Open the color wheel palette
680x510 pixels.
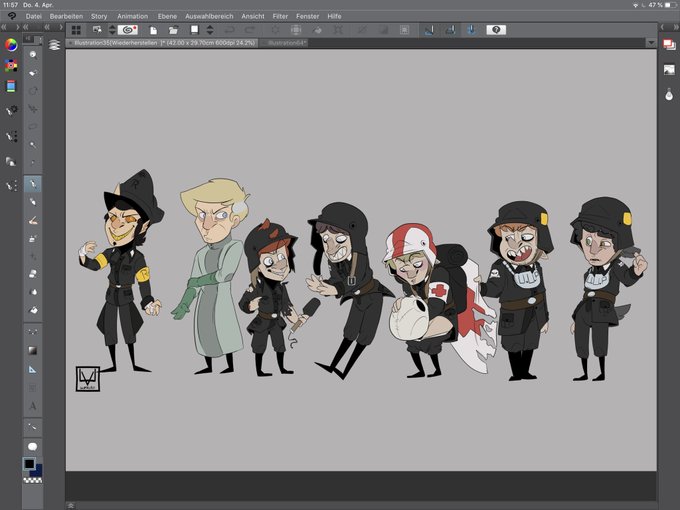point(11,44)
